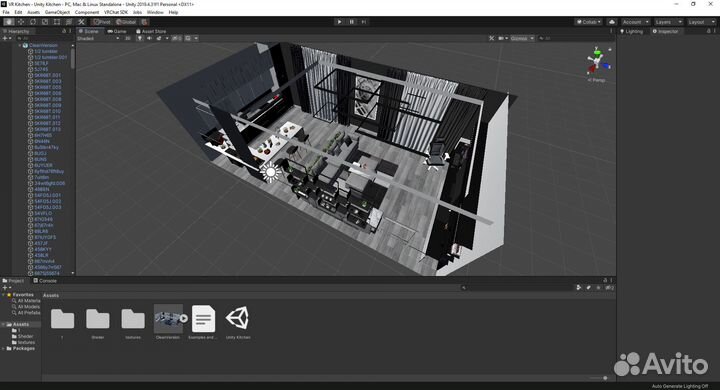
Task: Collapse the Favorites tree section
Action: (3, 295)
